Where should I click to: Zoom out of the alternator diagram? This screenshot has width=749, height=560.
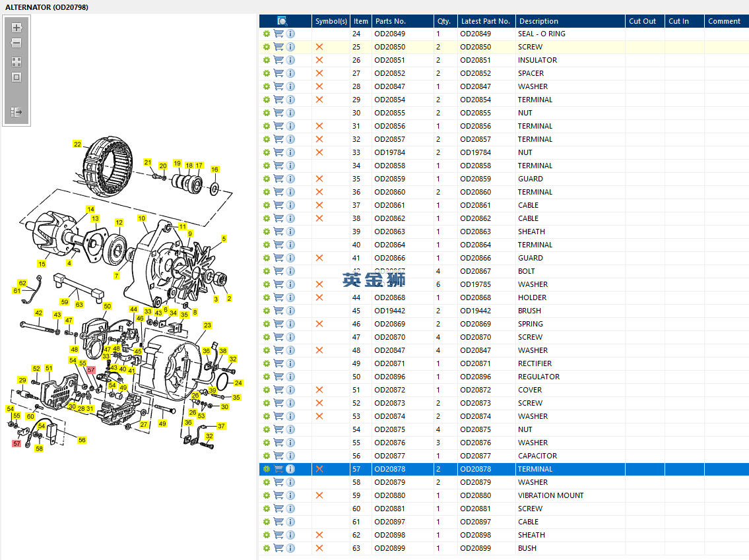click(x=16, y=43)
